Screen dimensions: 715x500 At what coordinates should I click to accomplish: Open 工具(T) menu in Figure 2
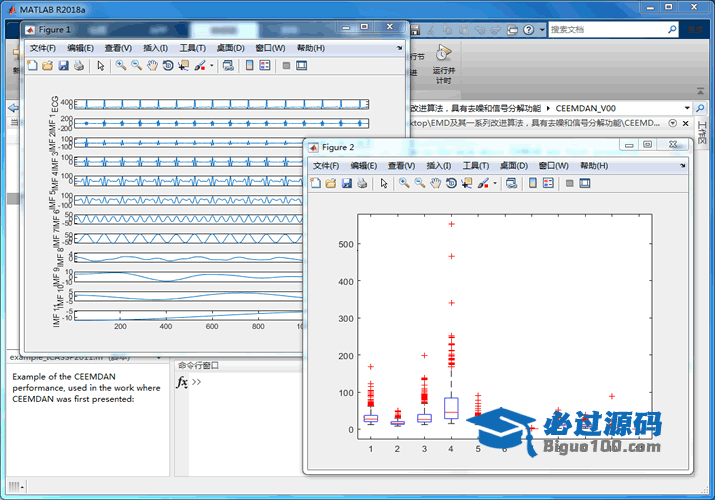pos(476,165)
